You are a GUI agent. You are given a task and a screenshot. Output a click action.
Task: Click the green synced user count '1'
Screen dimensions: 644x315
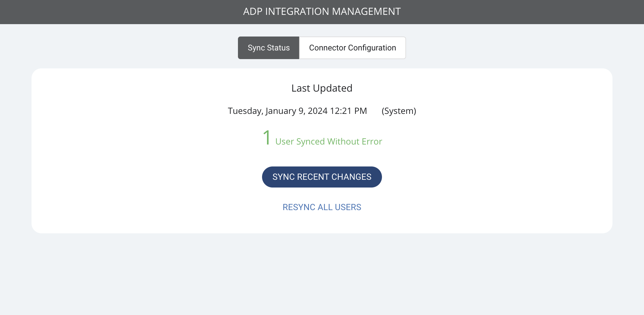coord(267,137)
